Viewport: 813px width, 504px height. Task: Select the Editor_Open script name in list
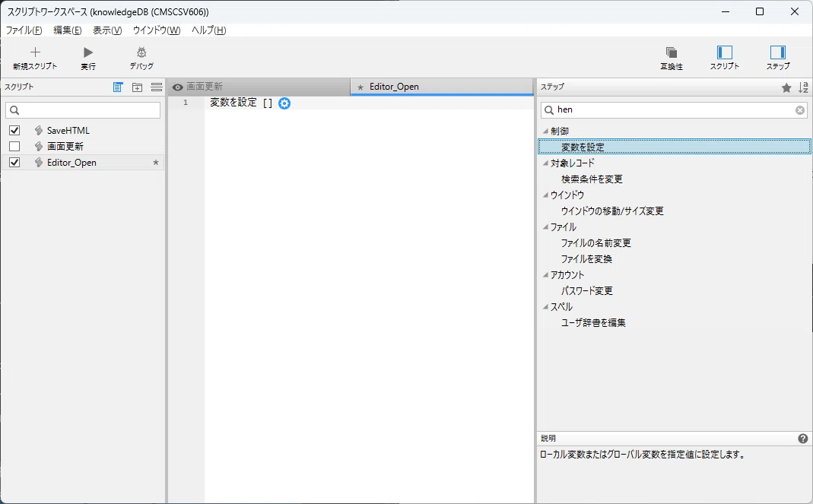[71, 163]
